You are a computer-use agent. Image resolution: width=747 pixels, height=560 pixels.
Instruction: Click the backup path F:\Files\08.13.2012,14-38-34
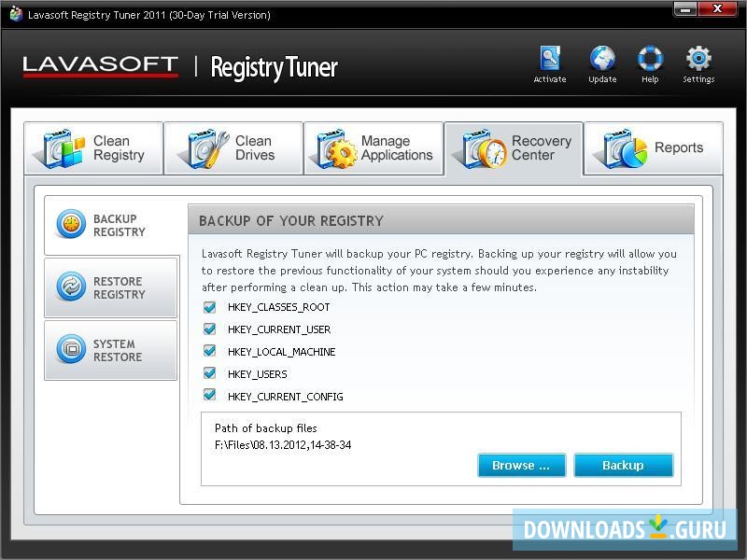click(x=283, y=445)
